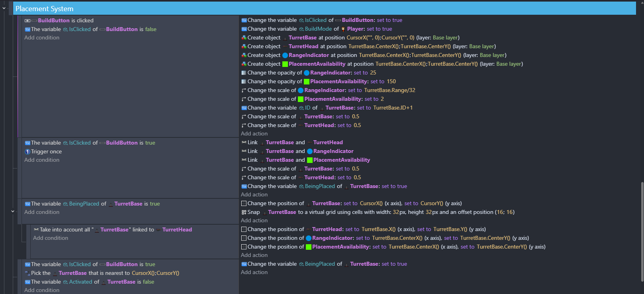Click the opacity icon for the RangeIndicator action
This screenshot has width=644, height=294.
click(244, 73)
